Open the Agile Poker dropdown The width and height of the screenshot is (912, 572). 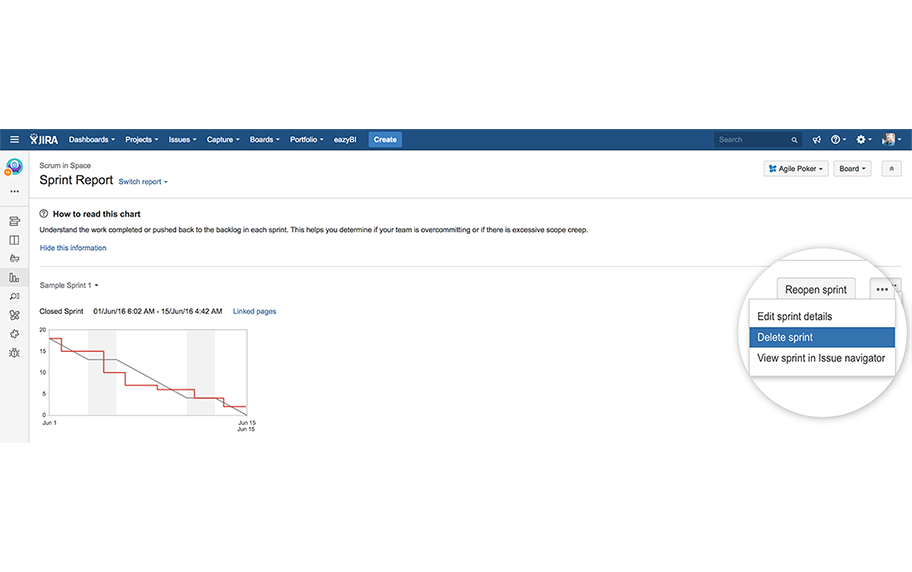(796, 169)
